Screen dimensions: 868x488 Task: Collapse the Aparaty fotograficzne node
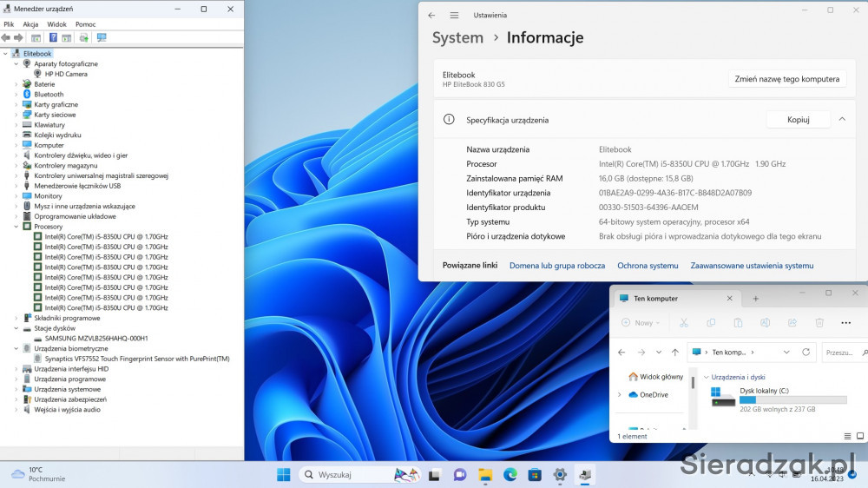tap(16, 63)
